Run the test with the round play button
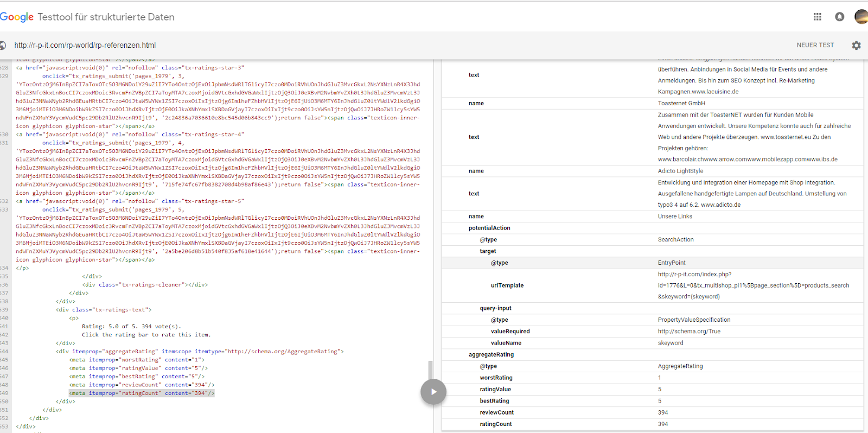 pos(433,392)
